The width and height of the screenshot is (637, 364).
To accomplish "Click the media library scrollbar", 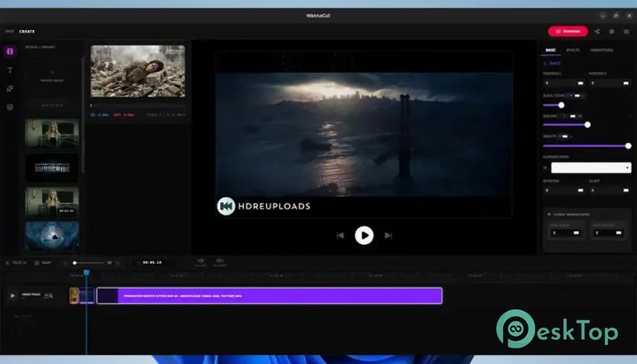I will 83,114.
